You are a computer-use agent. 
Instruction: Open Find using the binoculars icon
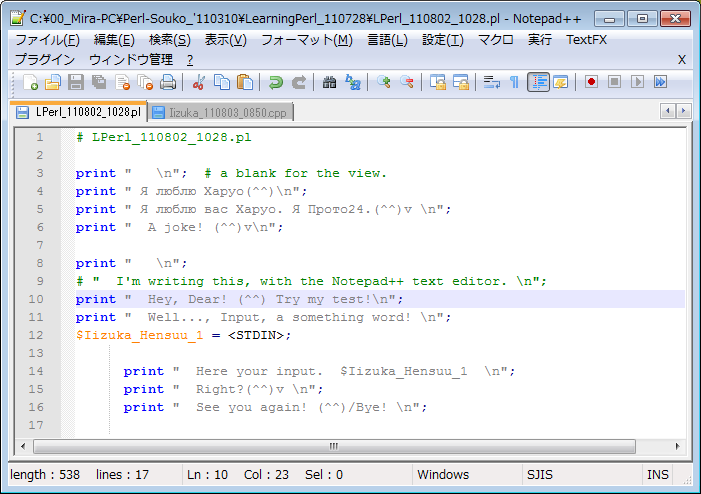click(x=329, y=82)
